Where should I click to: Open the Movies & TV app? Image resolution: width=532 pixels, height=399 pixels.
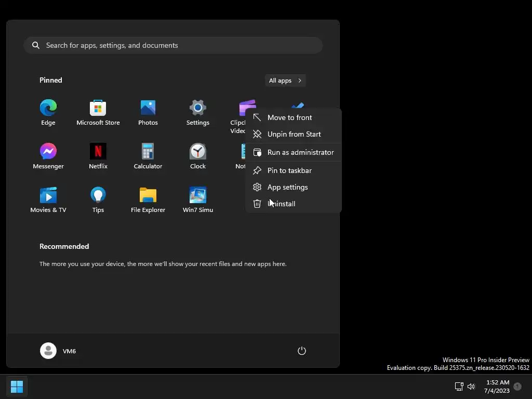(x=48, y=200)
